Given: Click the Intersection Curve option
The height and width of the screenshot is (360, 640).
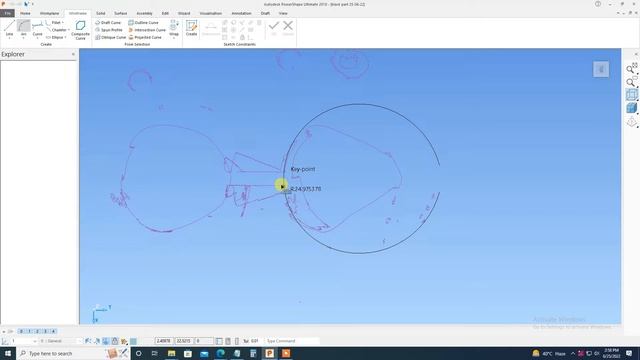Looking at the screenshot, I should 147,30.
